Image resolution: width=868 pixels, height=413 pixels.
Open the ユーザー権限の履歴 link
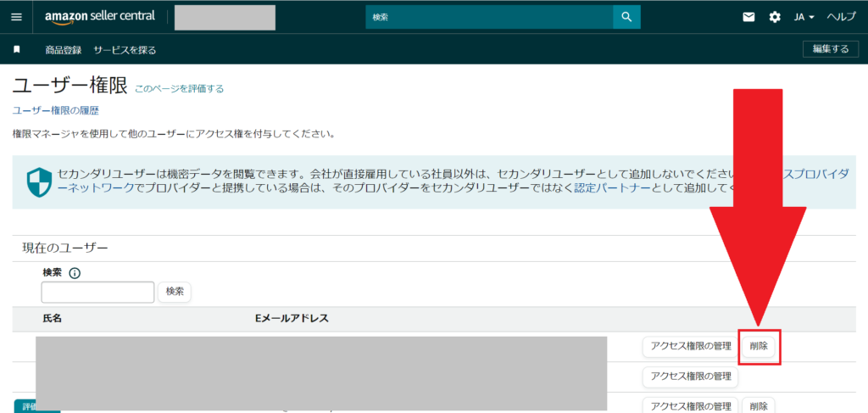coord(56,110)
